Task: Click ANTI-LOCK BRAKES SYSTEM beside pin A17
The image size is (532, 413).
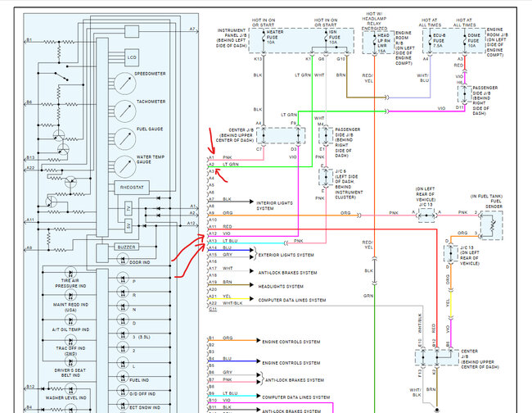Action: 288,273
